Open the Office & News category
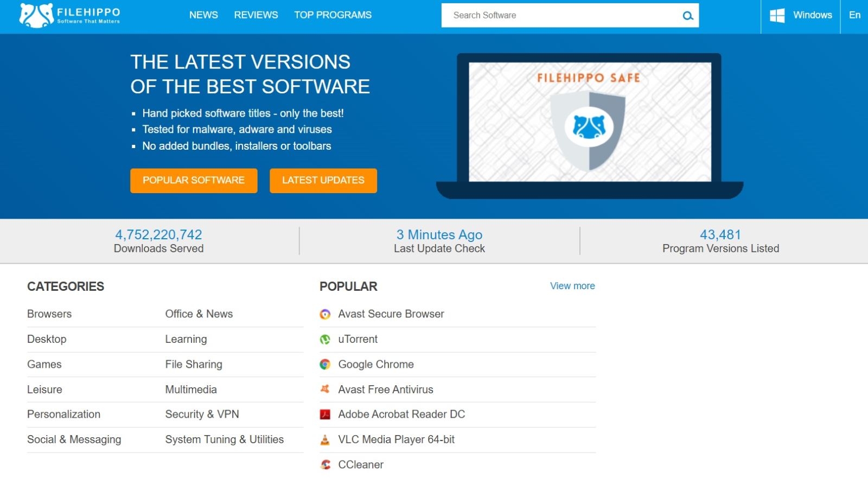Screen dimensions: 868x485 pos(199,314)
